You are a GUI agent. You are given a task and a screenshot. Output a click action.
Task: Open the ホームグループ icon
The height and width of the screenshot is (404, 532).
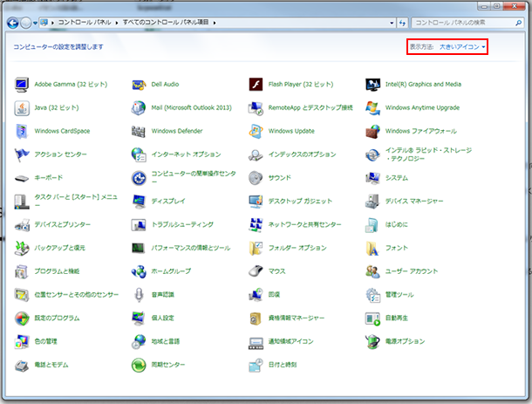coord(139,271)
